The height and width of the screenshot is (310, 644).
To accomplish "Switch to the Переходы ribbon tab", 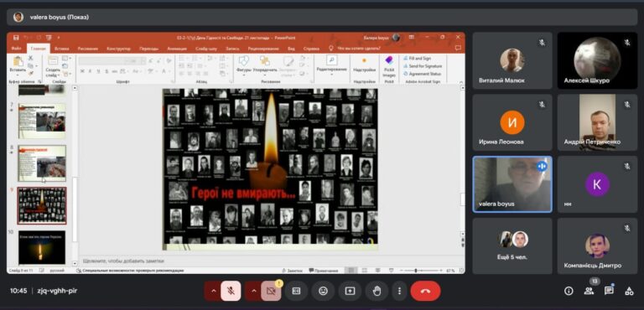I will coord(148,48).
